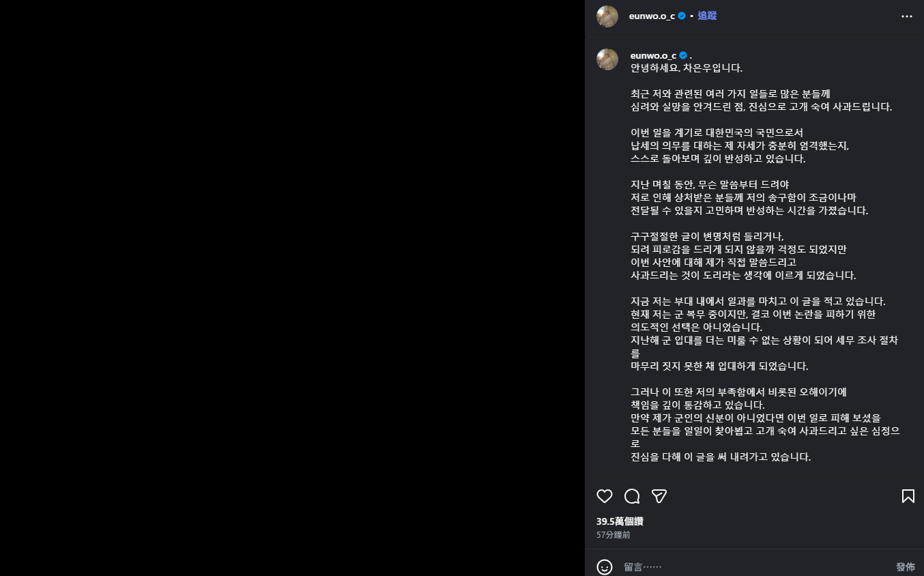This screenshot has height=576, width=924.
Task: Open the emoji picker smiley icon
Action: coord(605,567)
